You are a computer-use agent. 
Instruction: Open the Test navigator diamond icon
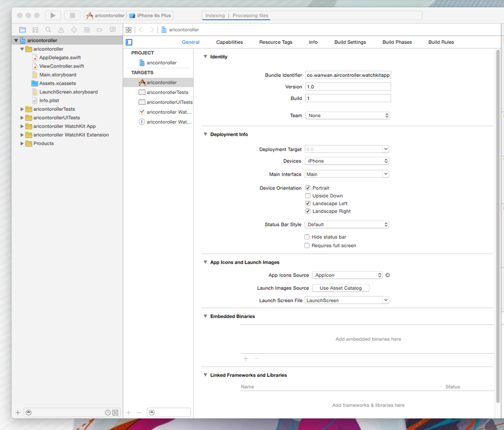tap(74, 30)
